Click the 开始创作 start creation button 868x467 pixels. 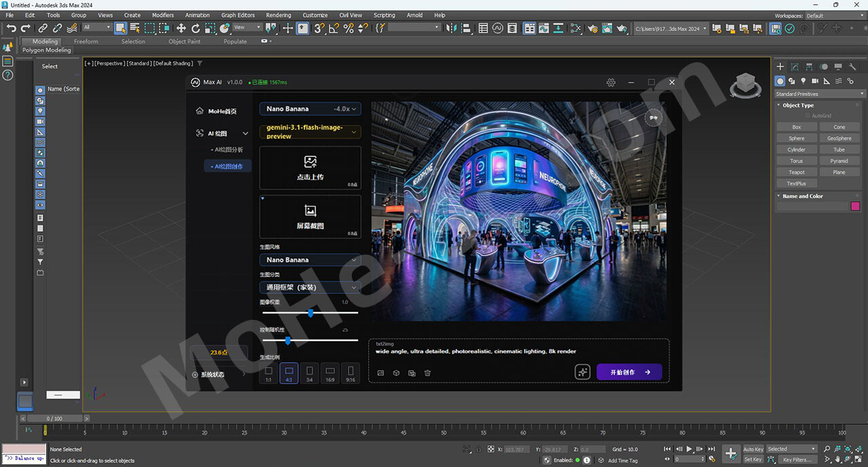[x=629, y=372]
